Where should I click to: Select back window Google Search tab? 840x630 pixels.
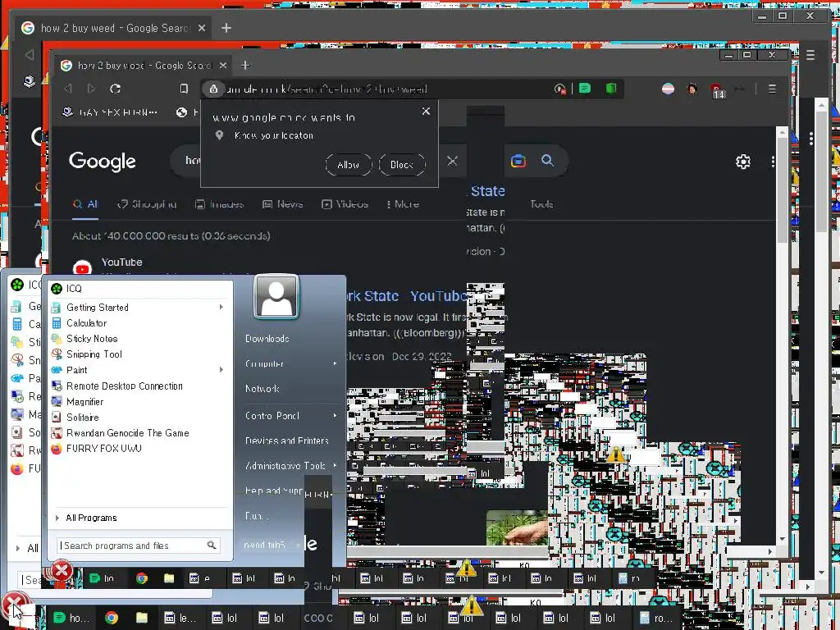(x=113, y=28)
